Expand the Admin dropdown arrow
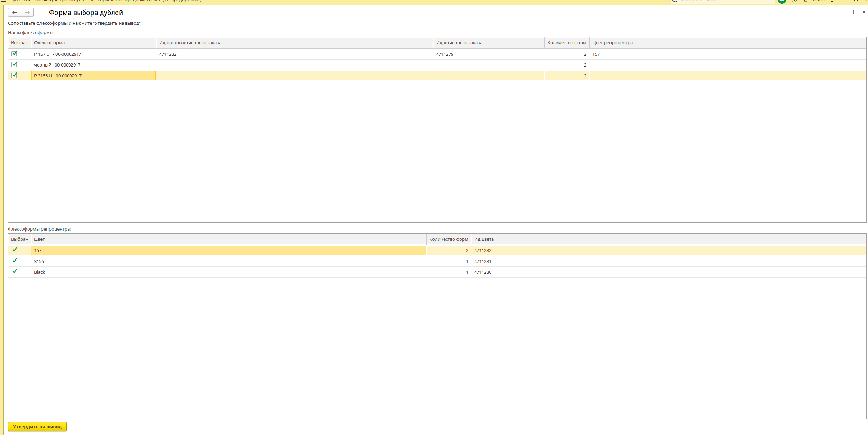 pyautogui.click(x=832, y=1)
